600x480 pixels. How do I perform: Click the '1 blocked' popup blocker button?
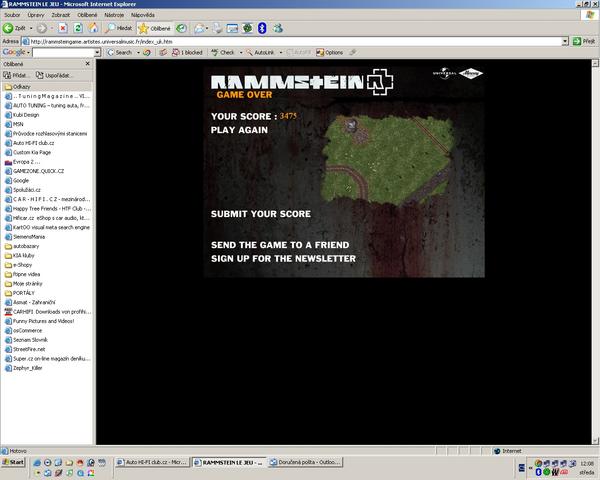187,52
